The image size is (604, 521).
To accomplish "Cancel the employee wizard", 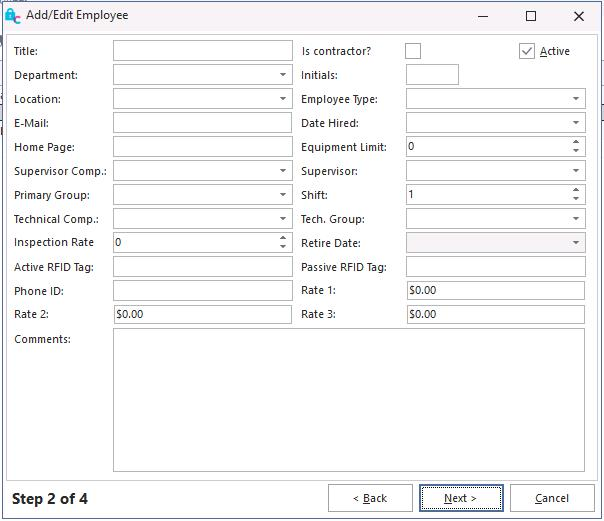I will 552,498.
